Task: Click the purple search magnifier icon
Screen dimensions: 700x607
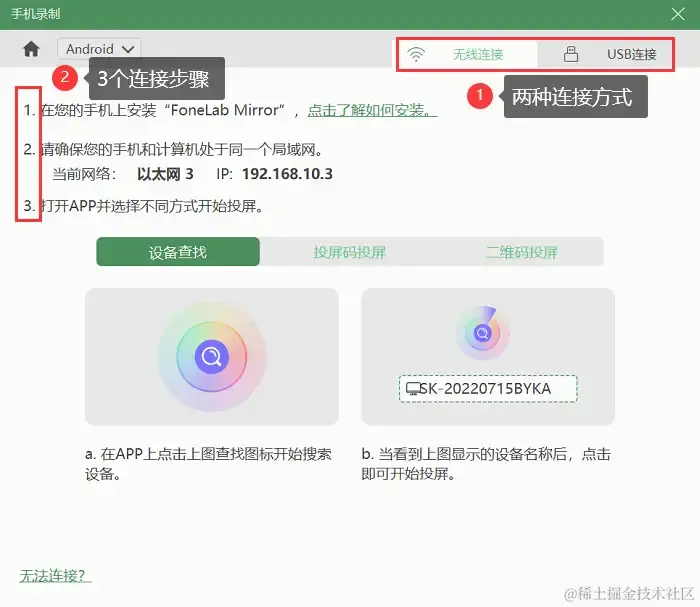Action: click(212, 357)
